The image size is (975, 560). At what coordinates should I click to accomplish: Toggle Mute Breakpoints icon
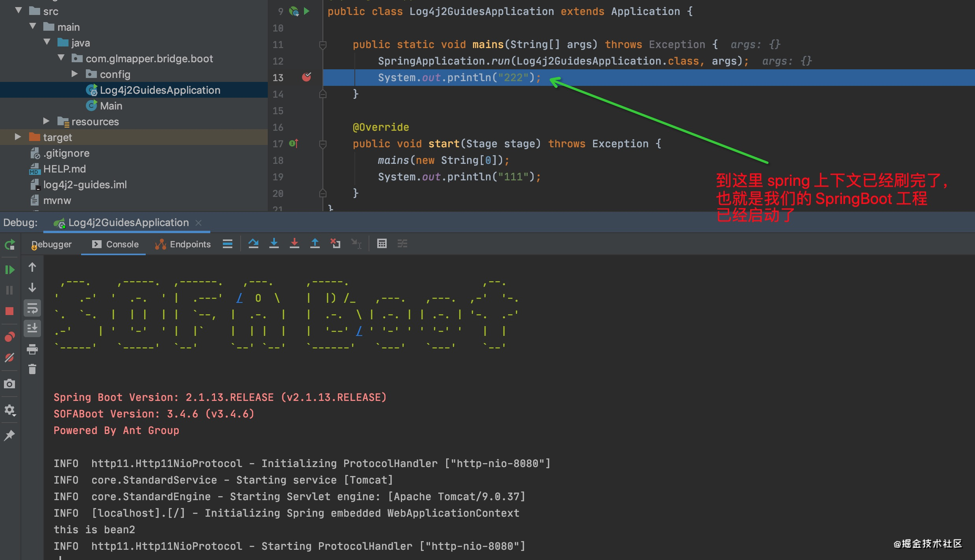[10, 358]
